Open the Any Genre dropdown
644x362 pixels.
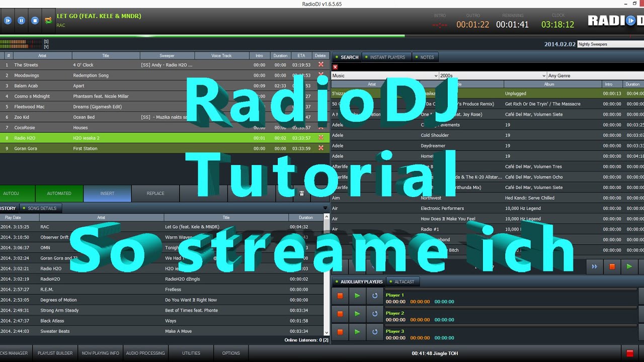(596, 75)
